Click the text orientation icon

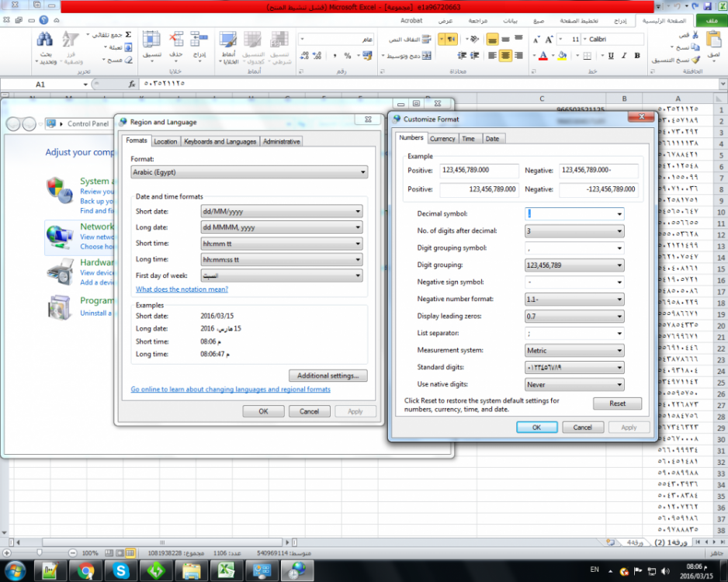tap(474, 39)
